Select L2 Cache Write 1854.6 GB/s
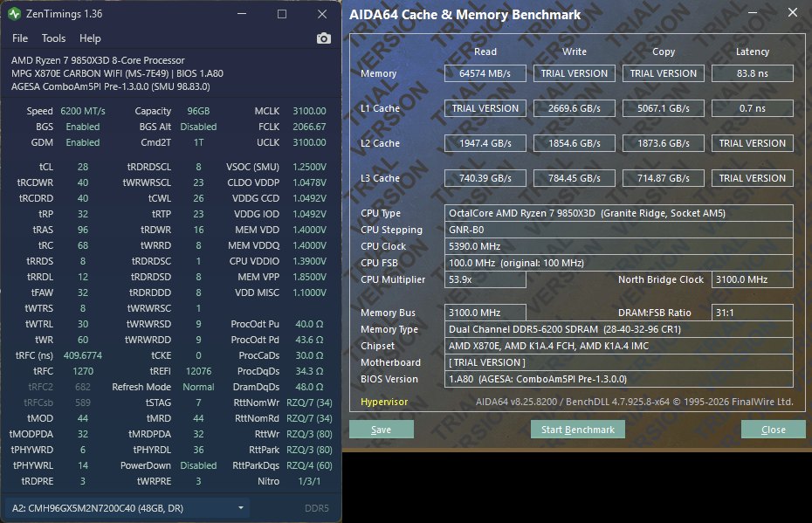Viewport: 812px width, 523px height. pyautogui.click(x=575, y=143)
